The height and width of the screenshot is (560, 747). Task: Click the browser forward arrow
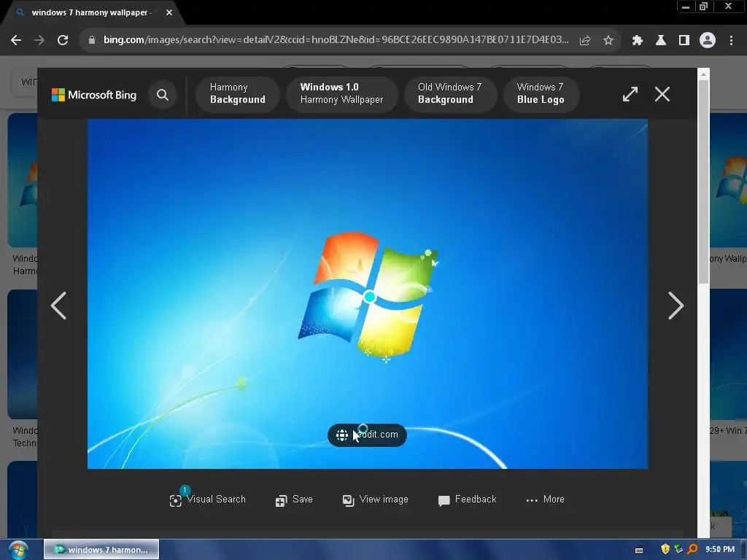click(39, 41)
